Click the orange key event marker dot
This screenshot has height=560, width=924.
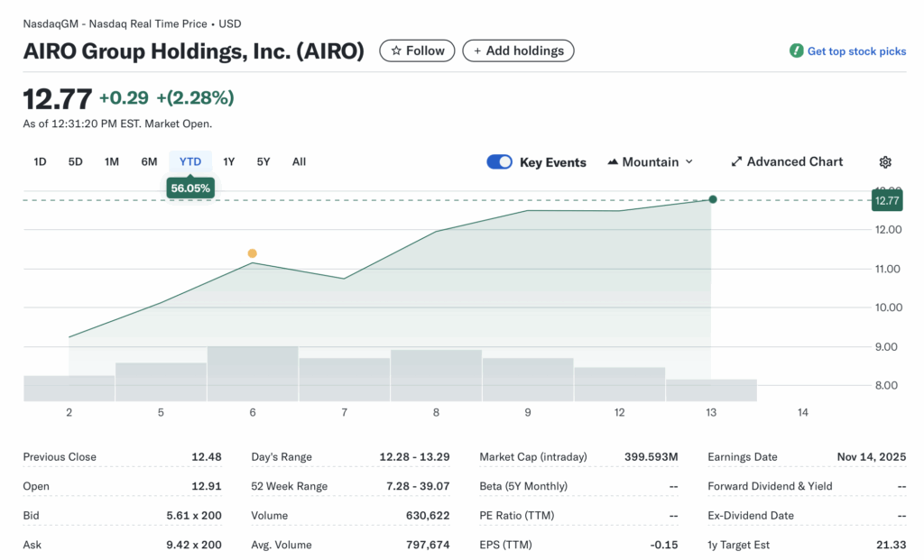(x=253, y=253)
